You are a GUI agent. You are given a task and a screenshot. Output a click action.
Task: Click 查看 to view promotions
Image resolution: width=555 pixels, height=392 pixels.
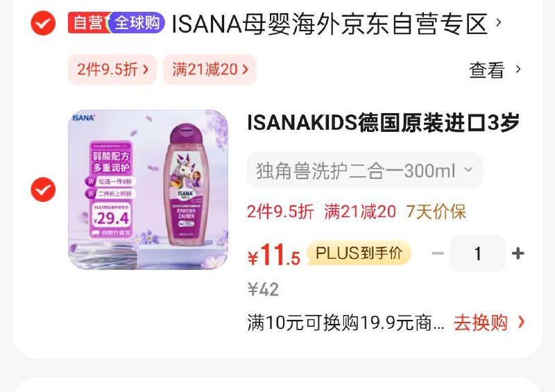click(486, 70)
